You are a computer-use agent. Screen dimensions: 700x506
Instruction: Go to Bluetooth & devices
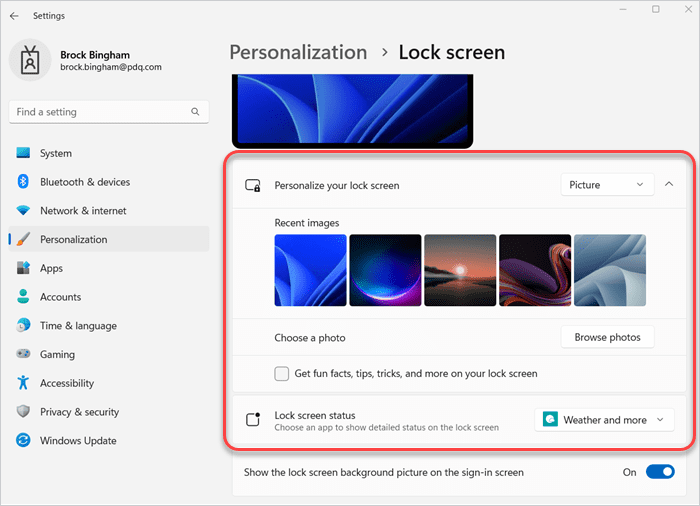[109, 182]
